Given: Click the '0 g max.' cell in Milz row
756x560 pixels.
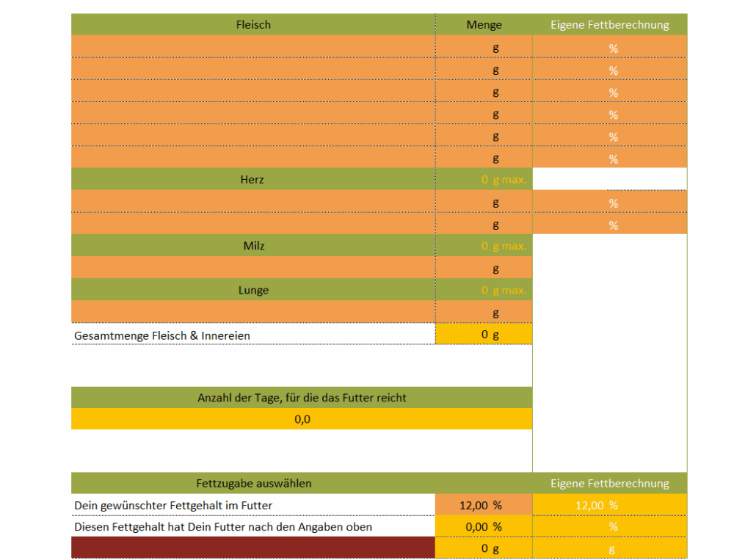Looking at the screenshot, I should tap(484, 246).
